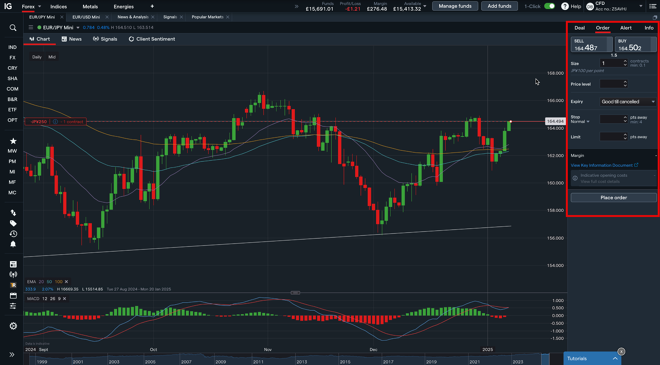Open the MF sidebar shortcut
Screen dimensions: 660x365
pos(13,182)
